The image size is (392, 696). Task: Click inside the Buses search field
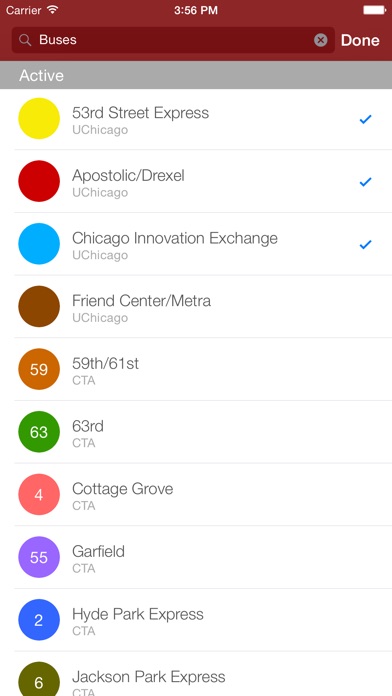[173, 40]
